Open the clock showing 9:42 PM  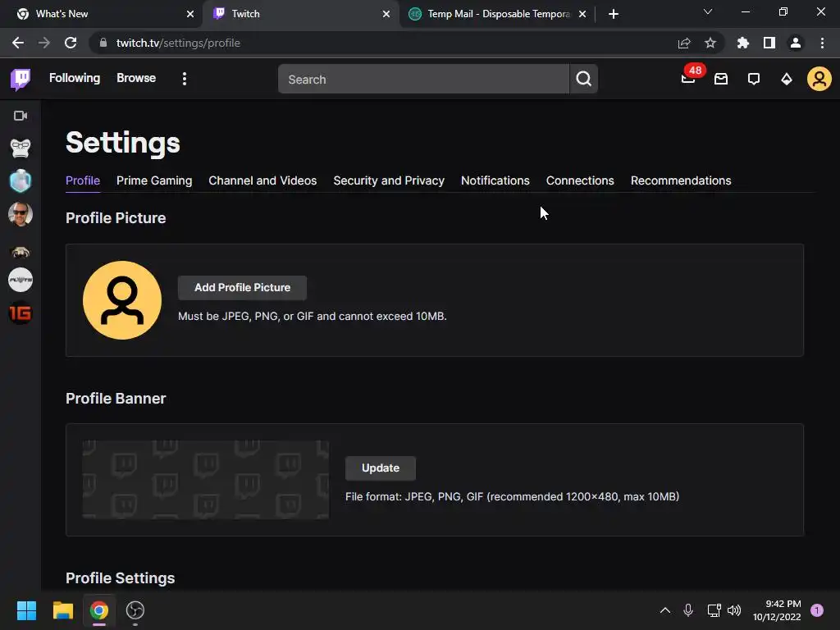coord(778,610)
